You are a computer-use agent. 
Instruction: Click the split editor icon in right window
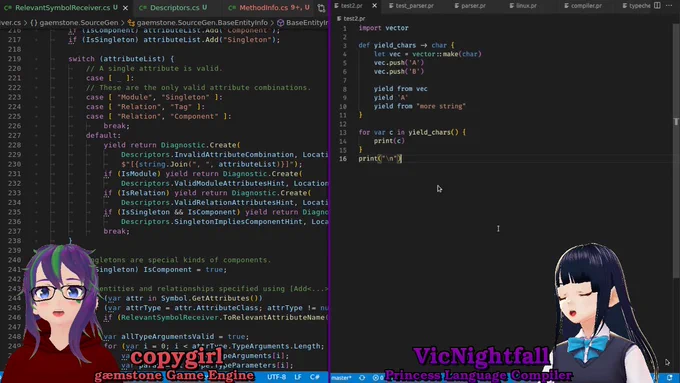pyautogui.click(x=657, y=6)
